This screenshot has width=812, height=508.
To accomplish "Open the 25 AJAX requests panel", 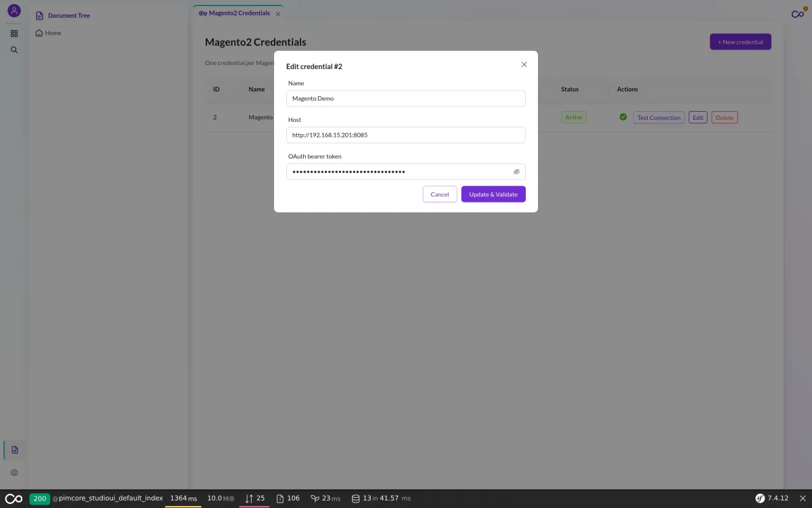I will tap(255, 499).
